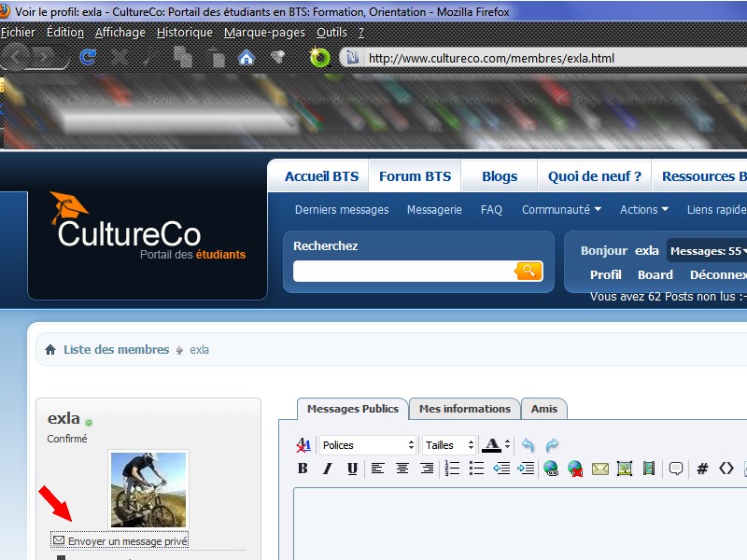Viewport: 747px width, 560px height.
Task: Go to Liste des membres link
Action: click(116, 350)
